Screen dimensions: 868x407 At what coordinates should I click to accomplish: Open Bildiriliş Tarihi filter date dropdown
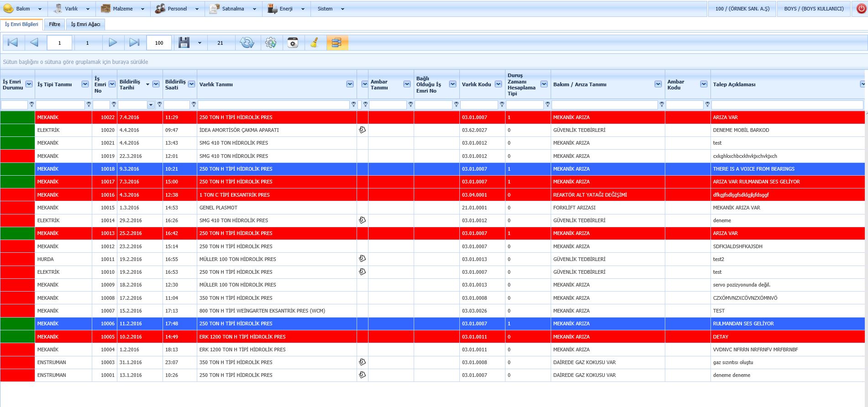pos(151,105)
